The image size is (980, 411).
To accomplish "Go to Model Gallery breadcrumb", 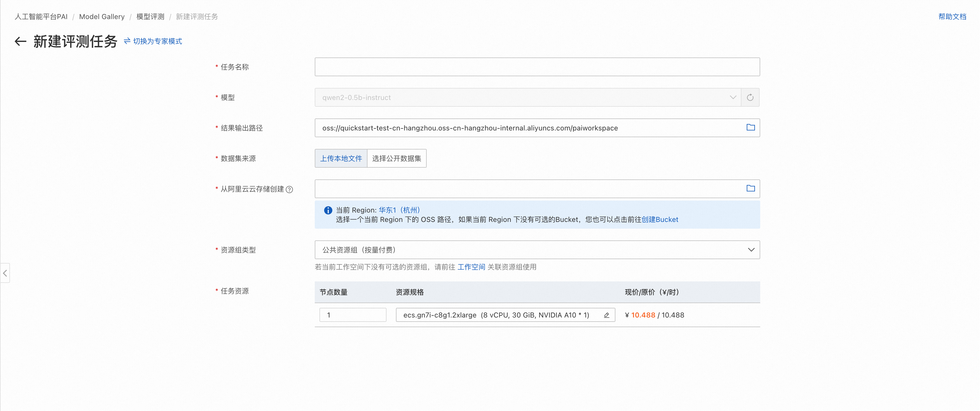I will point(102,16).
